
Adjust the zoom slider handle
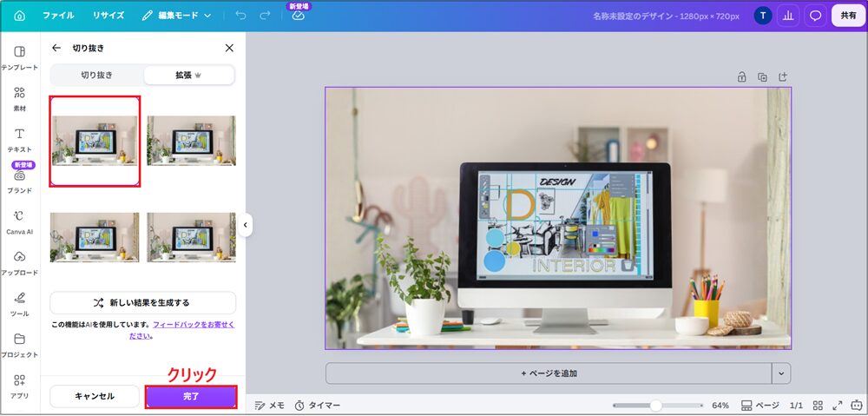pos(656,406)
